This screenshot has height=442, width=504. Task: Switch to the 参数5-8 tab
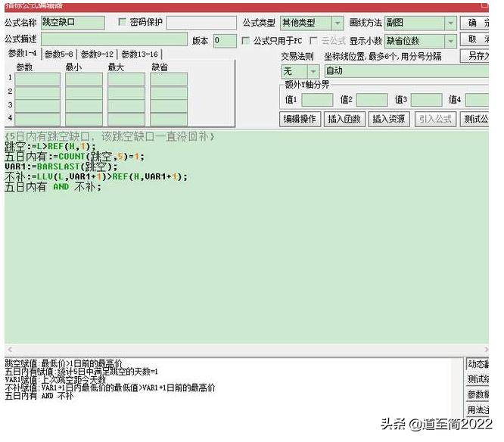point(59,54)
